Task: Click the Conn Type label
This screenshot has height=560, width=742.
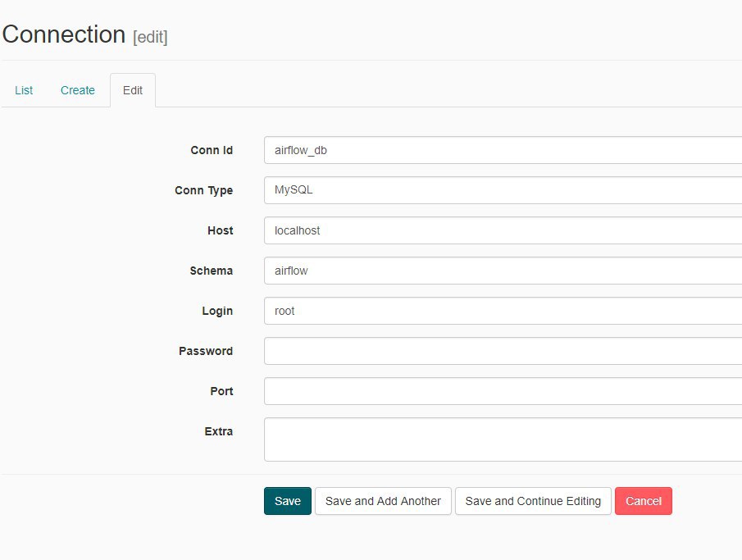Action: pyautogui.click(x=204, y=190)
